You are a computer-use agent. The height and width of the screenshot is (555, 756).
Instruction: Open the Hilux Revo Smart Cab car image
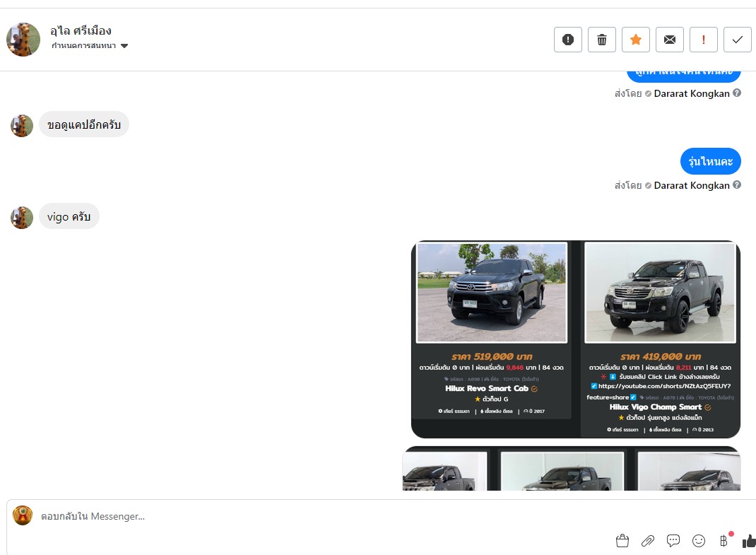[x=491, y=293]
